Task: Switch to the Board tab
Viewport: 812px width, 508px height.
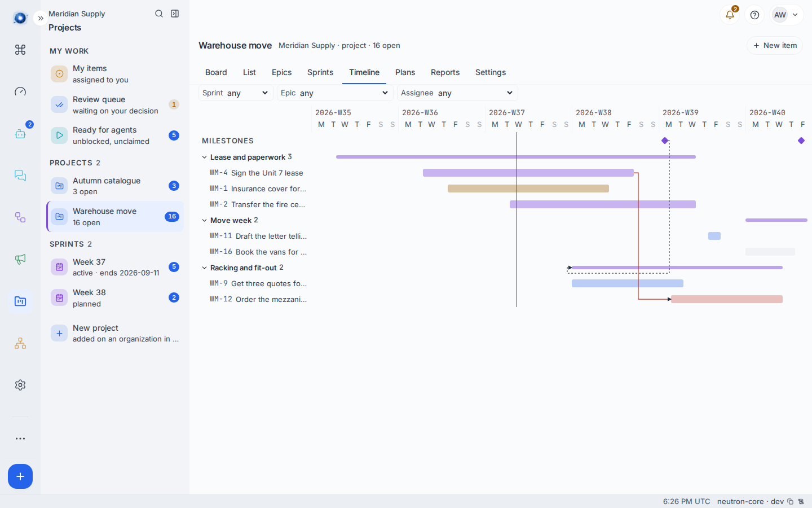Action: [x=216, y=72]
